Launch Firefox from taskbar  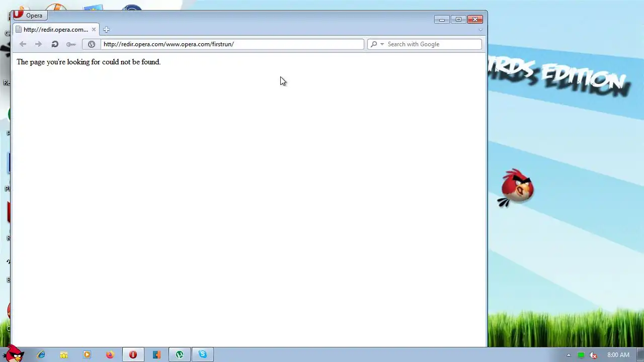pyautogui.click(x=110, y=355)
